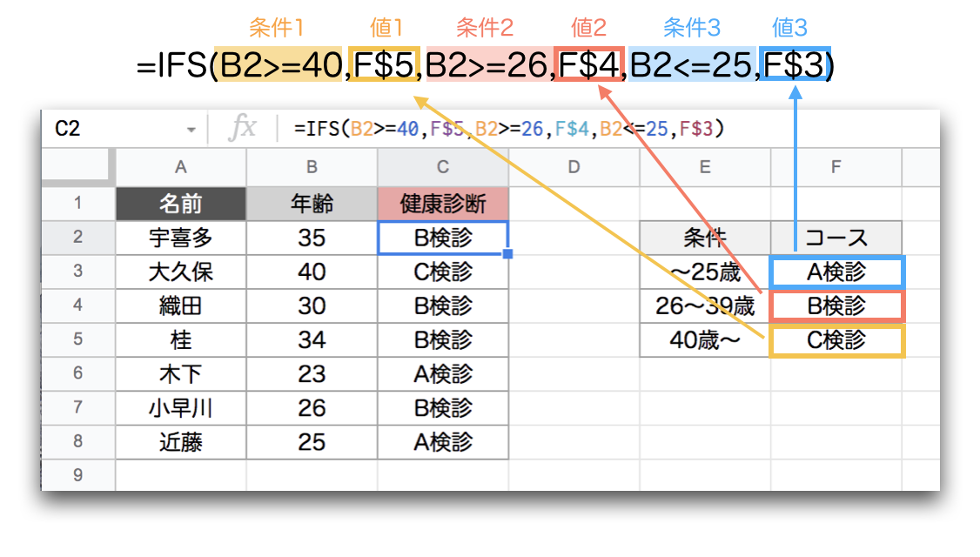This screenshot has height=557, width=980.
Task: Select the age cell with 30
Action: pyautogui.click(x=312, y=305)
